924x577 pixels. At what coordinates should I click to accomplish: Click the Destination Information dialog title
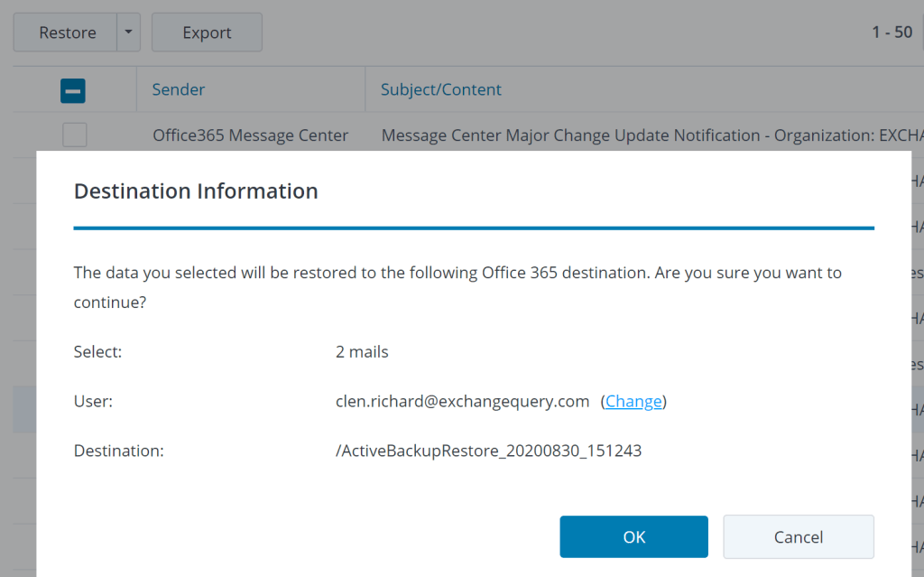[x=196, y=191]
